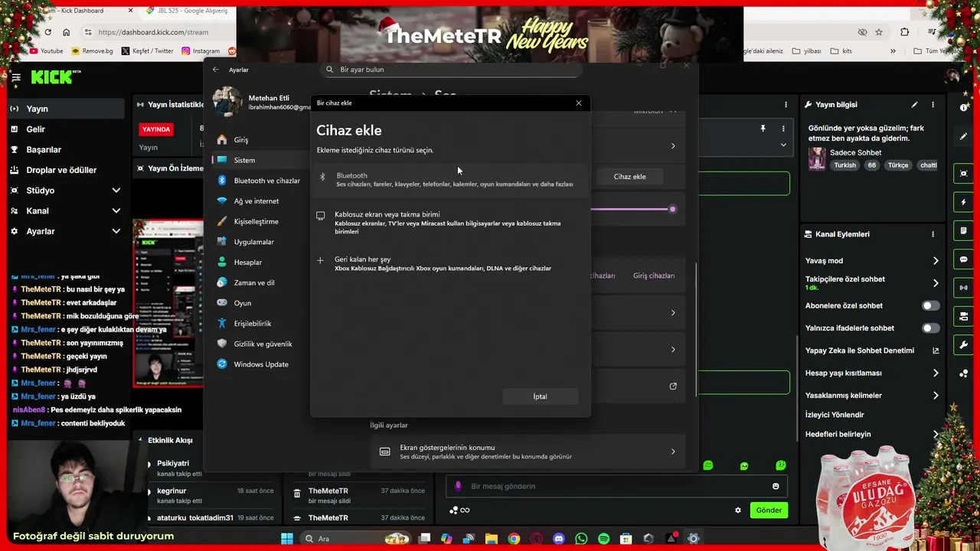Collapse the Etkinlik Akışı panel
The width and height of the screenshot is (980, 551).
point(139,441)
